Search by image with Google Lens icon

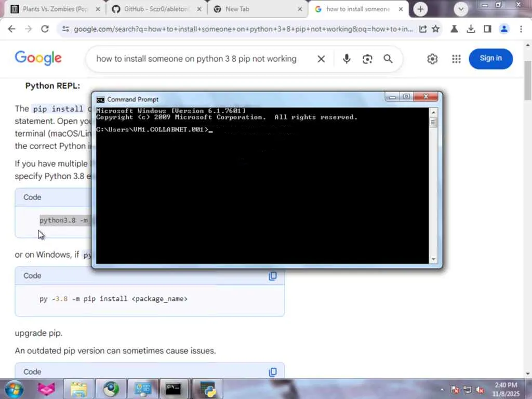[x=367, y=59]
